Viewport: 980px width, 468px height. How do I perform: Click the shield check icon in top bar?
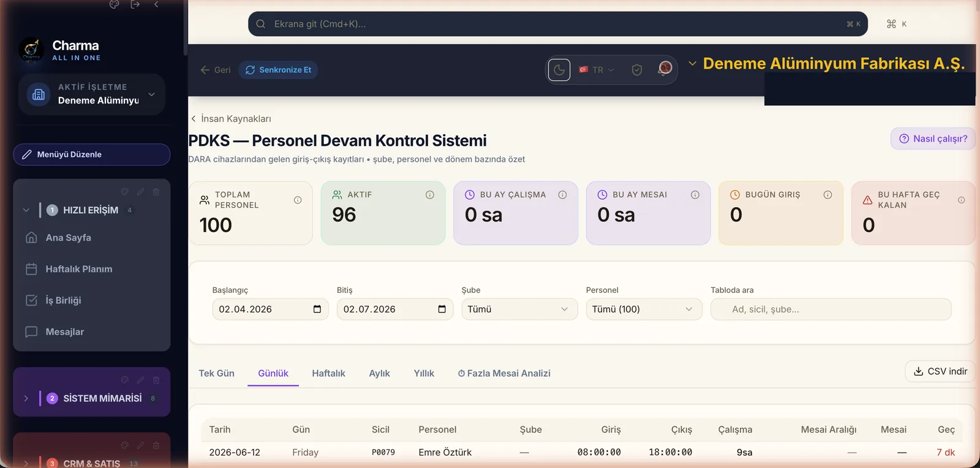click(x=637, y=70)
